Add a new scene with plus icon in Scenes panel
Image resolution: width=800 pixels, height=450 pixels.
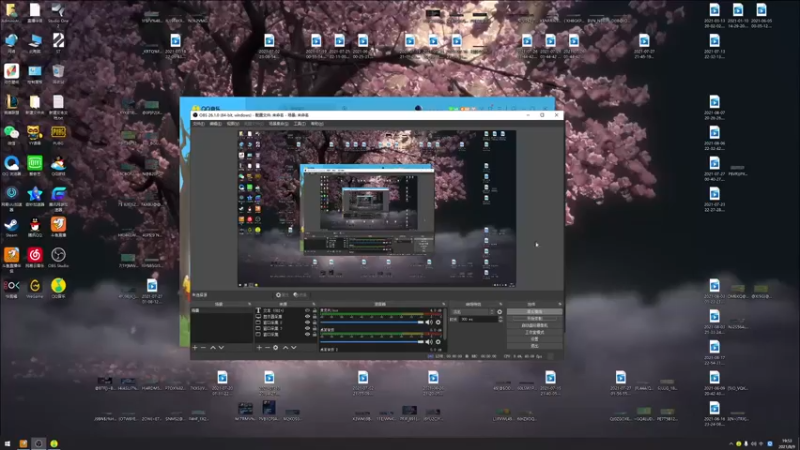tap(194, 347)
